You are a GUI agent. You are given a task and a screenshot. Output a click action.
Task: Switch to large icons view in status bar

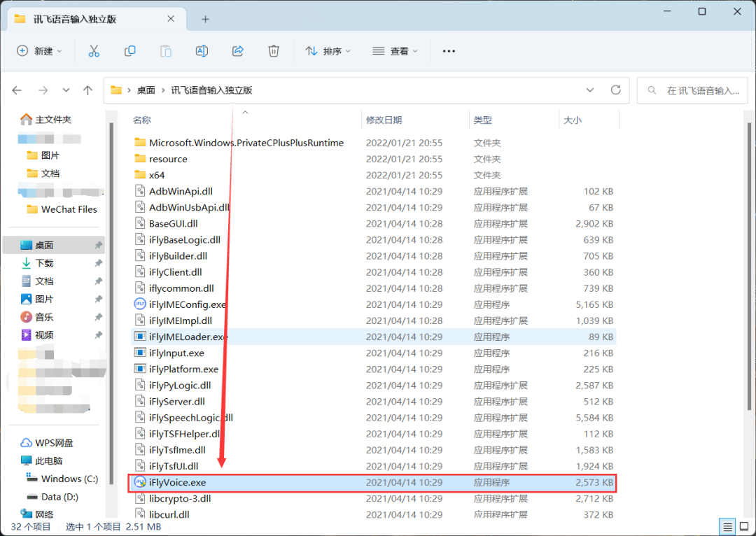coord(744,526)
